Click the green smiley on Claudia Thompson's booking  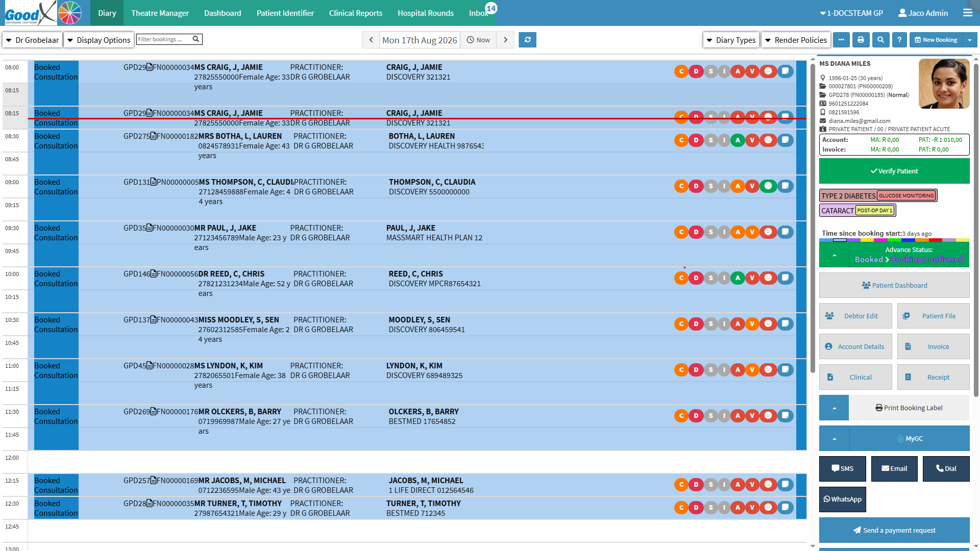(768, 186)
